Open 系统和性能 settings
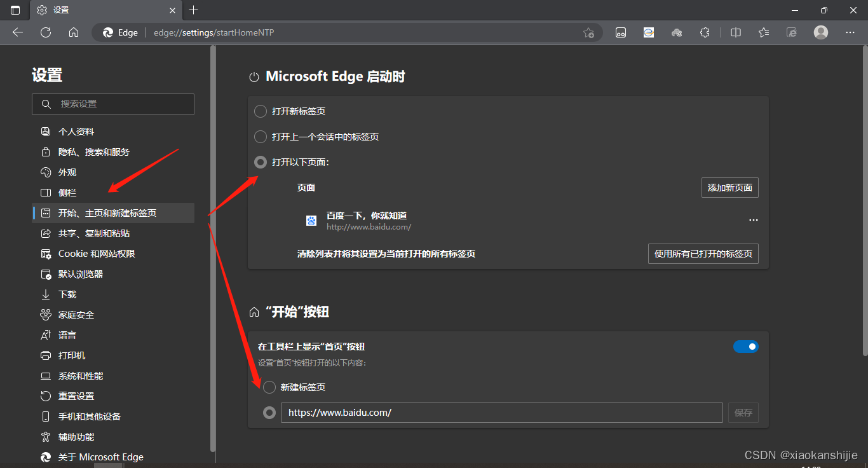Viewport: 868px width, 468px height. coord(113,376)
